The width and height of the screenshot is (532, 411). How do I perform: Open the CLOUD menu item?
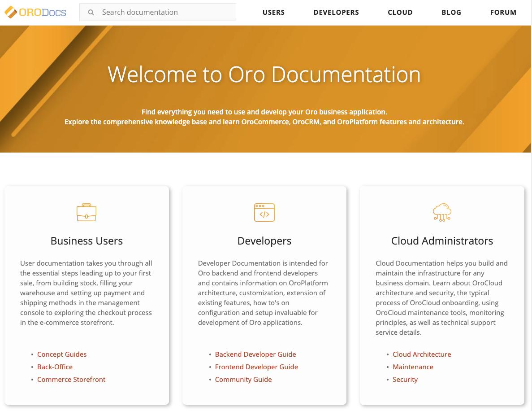coord(400,12)
